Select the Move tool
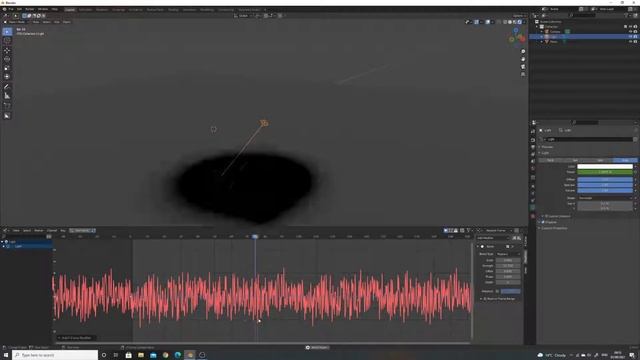 click(7, 51)
